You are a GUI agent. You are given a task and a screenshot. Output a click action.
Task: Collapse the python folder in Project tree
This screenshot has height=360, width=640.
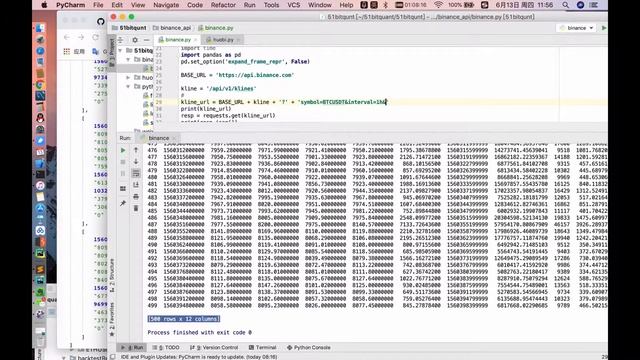point(128,87)
